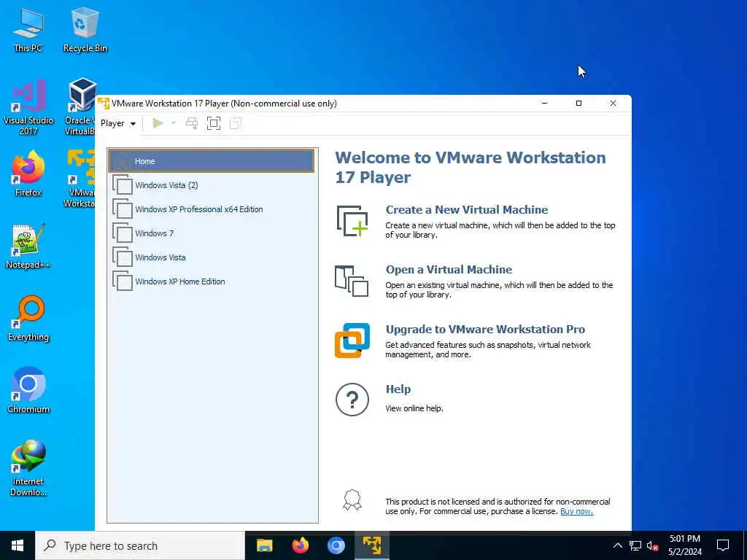Click Create a New Virtual Machine heading
This screenshot has height=560, width=747.
[466, 209]
